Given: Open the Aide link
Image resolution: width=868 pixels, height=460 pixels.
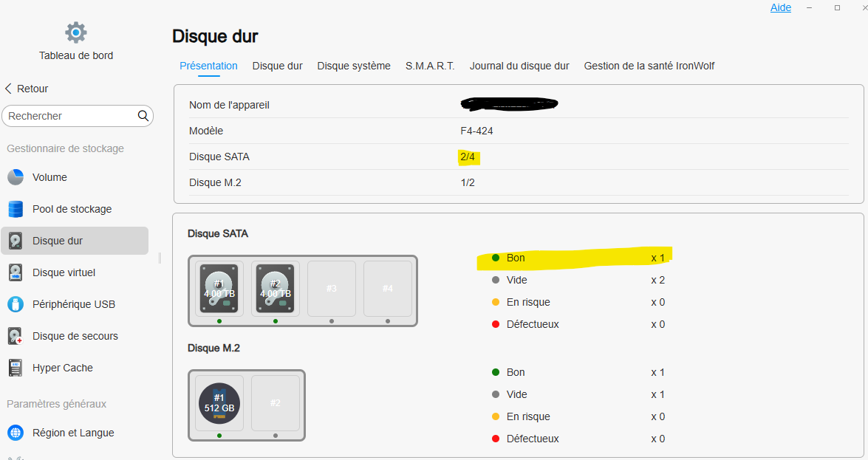Looking at the screenshot, I should [781, 7].
